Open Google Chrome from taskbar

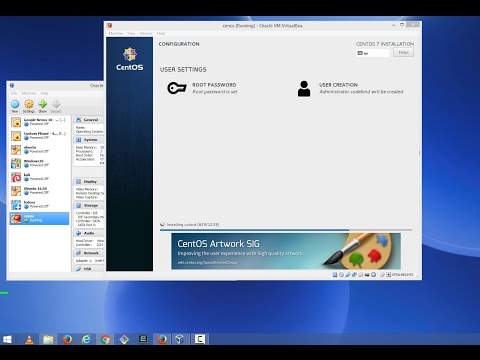(x=105, y=339)
